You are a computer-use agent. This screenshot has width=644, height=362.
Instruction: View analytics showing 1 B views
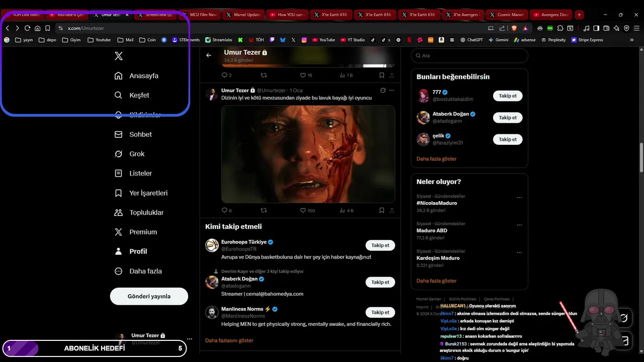point(346,75)
